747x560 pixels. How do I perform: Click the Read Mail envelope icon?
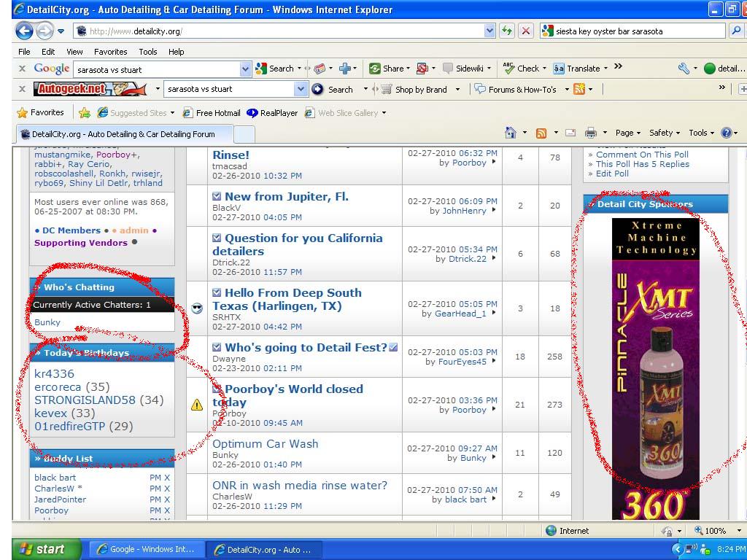pos(570,133)
